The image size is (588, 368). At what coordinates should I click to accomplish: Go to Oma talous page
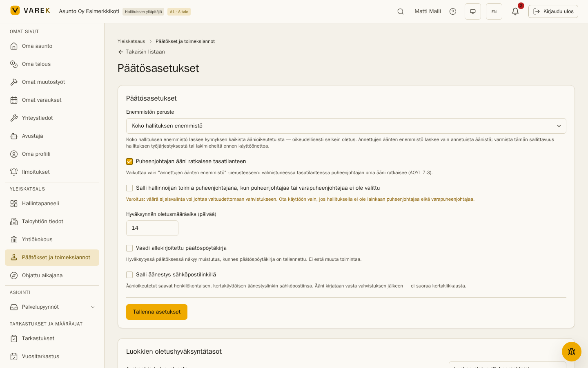pyautogui.click(x=52, y=64)
